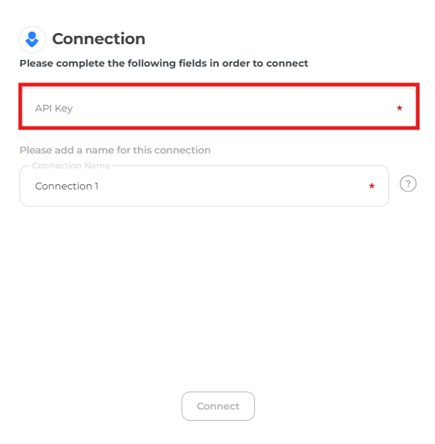Focus the Connection Name input field

pos(204,186)
